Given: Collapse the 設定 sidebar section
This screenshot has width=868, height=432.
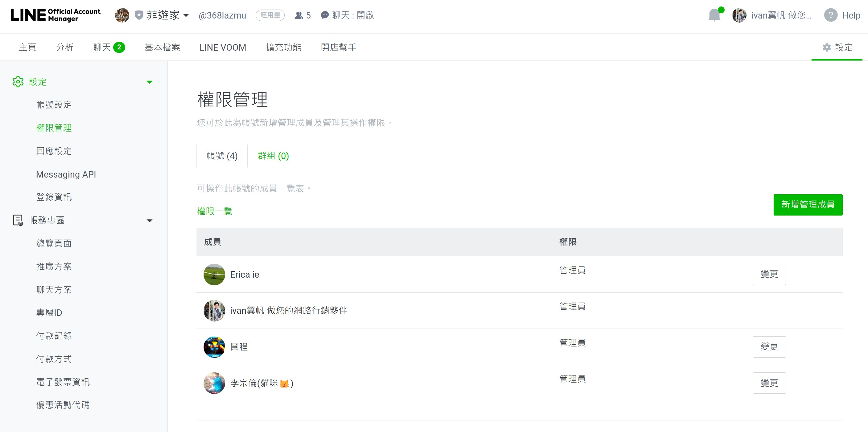Looking at the screenshot, I should [150, 82].
